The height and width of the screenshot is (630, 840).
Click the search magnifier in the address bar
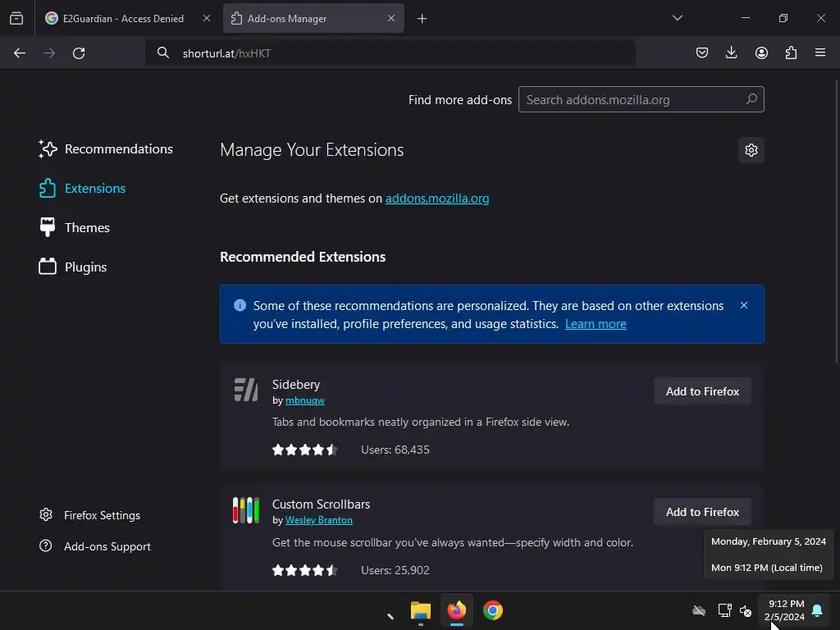(x=163, y=52)
